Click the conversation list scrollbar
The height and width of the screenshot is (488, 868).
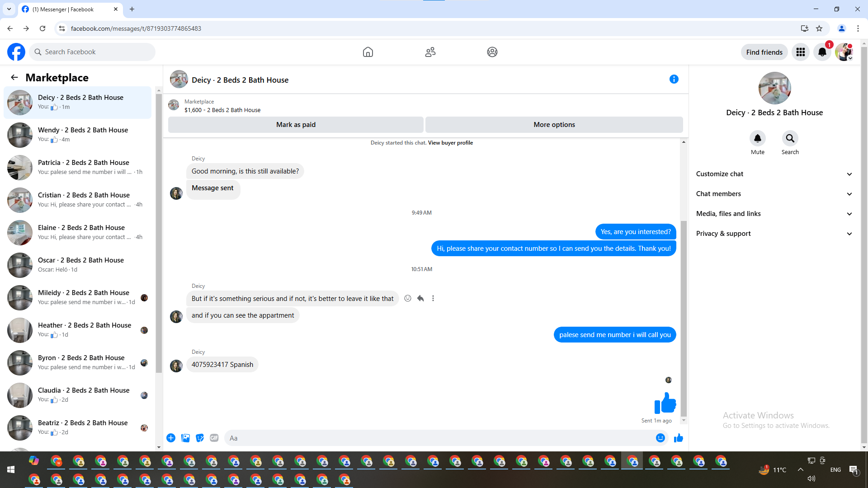(x=159, y=233)
